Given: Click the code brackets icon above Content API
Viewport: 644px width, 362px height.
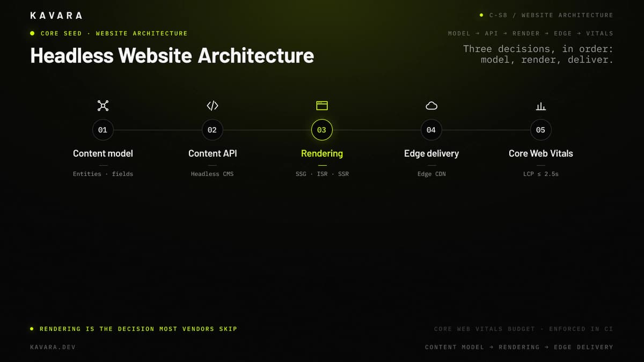Looking at the screenshot, I should pyautogui.click(x=213, y=106).
